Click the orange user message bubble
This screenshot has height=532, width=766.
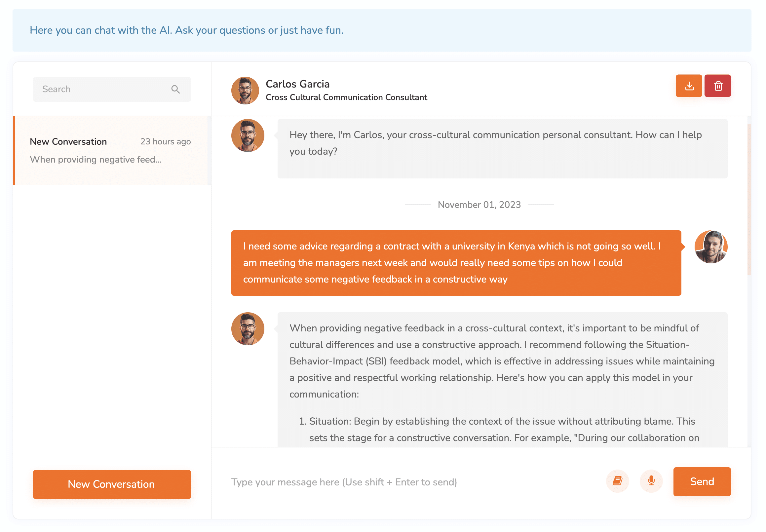pyautogui.click(x=456, y=263)
